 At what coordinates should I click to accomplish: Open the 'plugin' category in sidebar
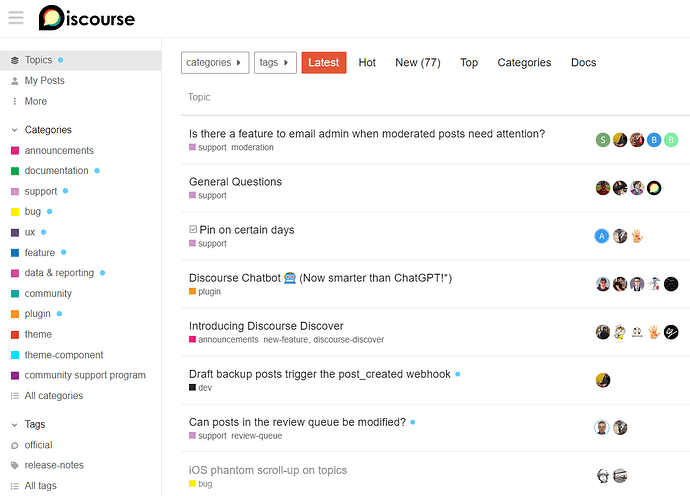(x=37, y=314)
